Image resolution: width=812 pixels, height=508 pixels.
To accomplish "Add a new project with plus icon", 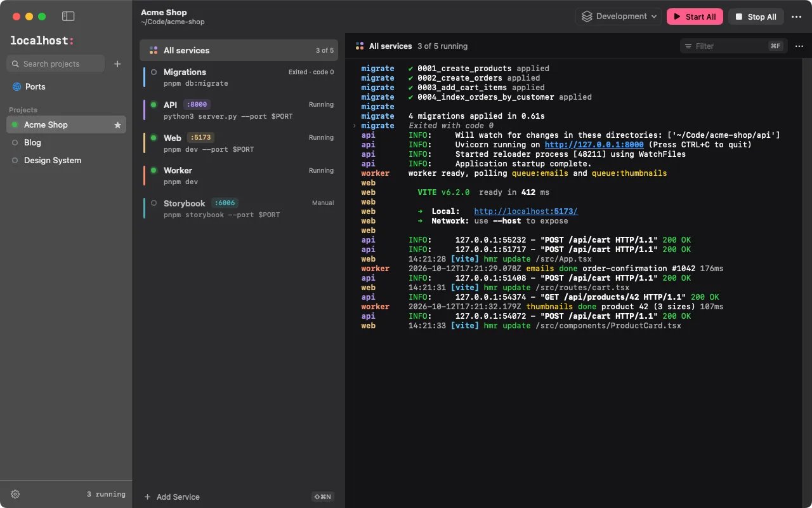I will [117, 63].
